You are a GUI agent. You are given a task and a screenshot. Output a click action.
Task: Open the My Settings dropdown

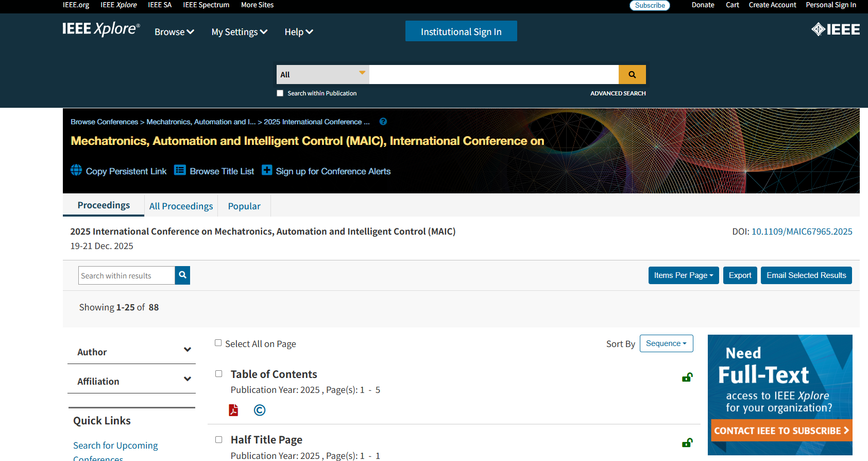pos(240,32)
